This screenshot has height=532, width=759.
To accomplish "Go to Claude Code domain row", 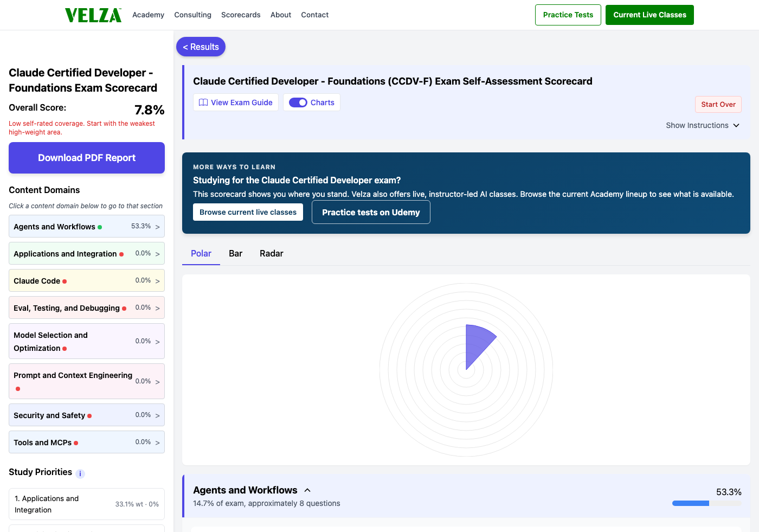I will [87, 281].
